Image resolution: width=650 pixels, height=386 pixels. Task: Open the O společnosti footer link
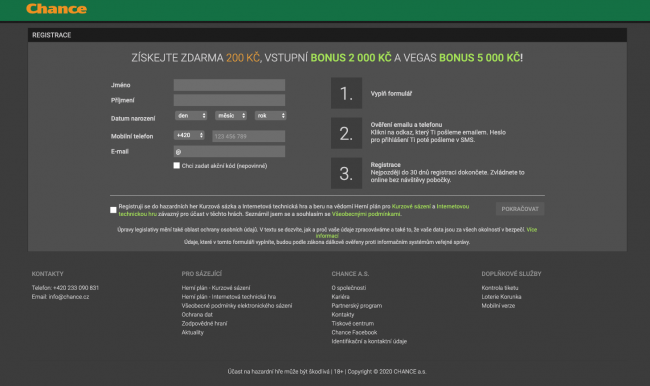coord(349,288)
